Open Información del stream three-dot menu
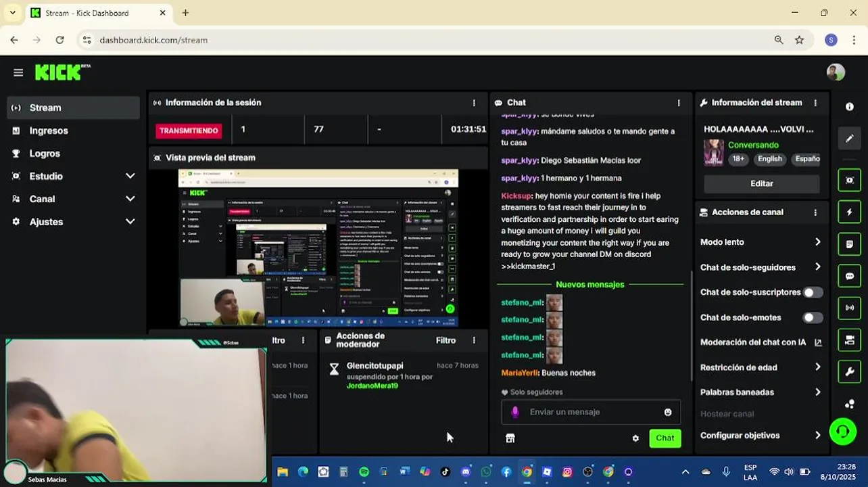Screen dimensions: 868x487 (x=815, y=103)
